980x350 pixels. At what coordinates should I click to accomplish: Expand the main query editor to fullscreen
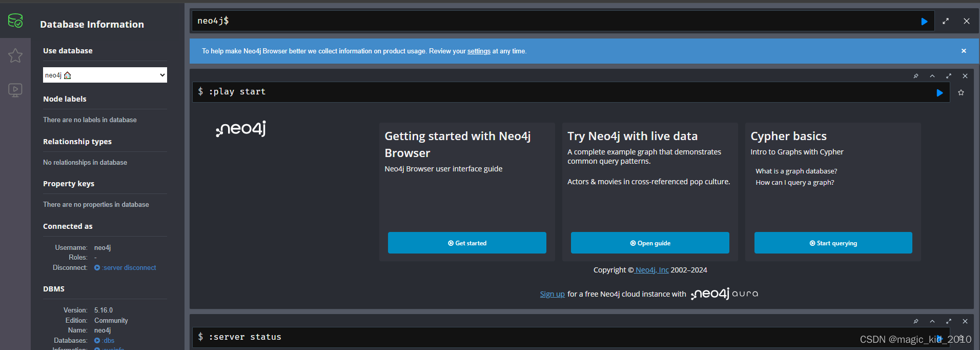click(x=946, y=21)
